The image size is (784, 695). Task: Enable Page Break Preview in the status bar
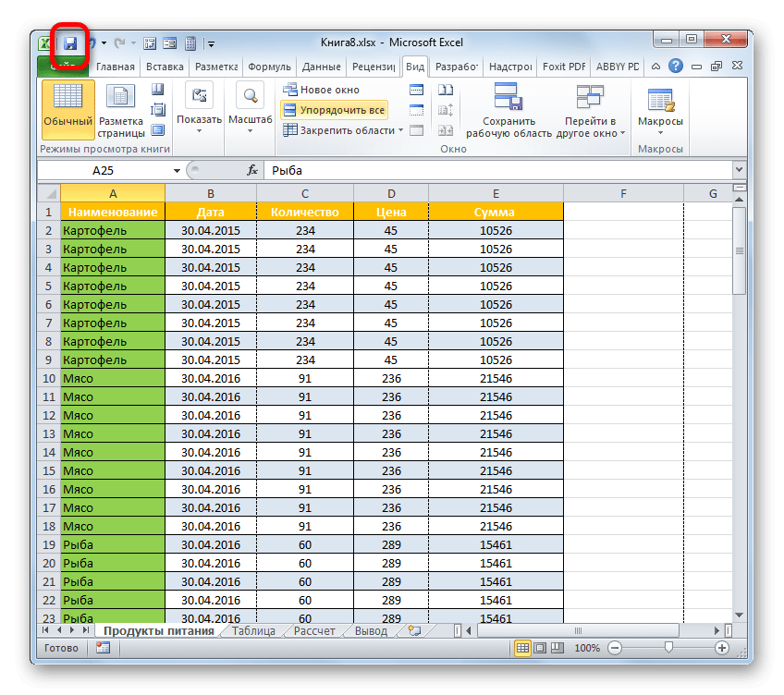click(557, 648)
